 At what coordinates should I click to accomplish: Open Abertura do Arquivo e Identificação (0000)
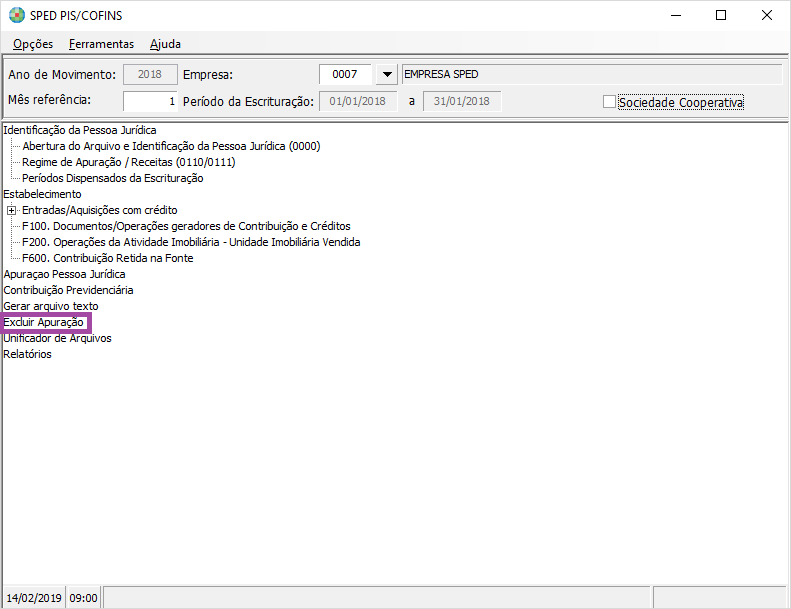171,146
